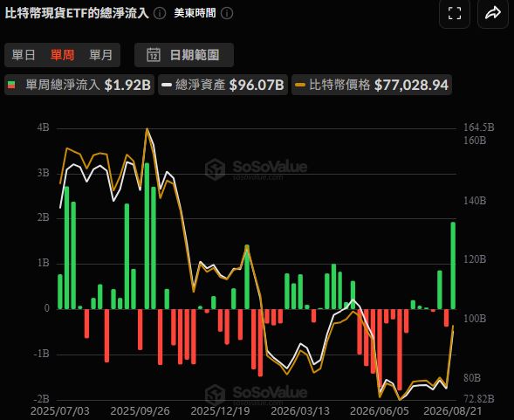The image size is (514, 420).
Task: Click the 72.82B right axis label
Action: click(479, 399)
